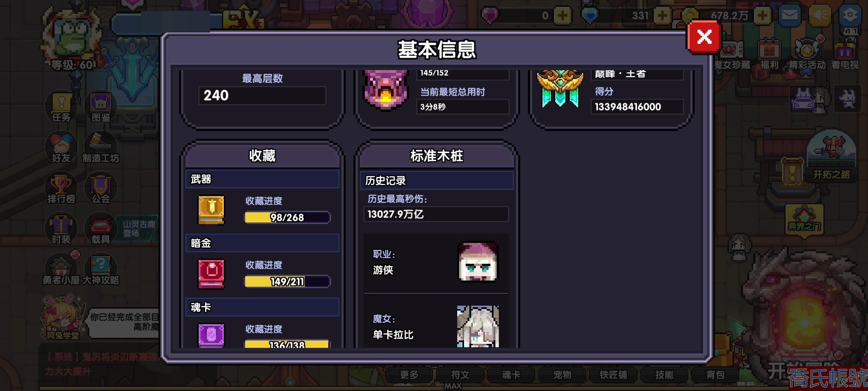Open the 公会 guild icon
This screenshot has height=391, width=868.
coord(101,188)
